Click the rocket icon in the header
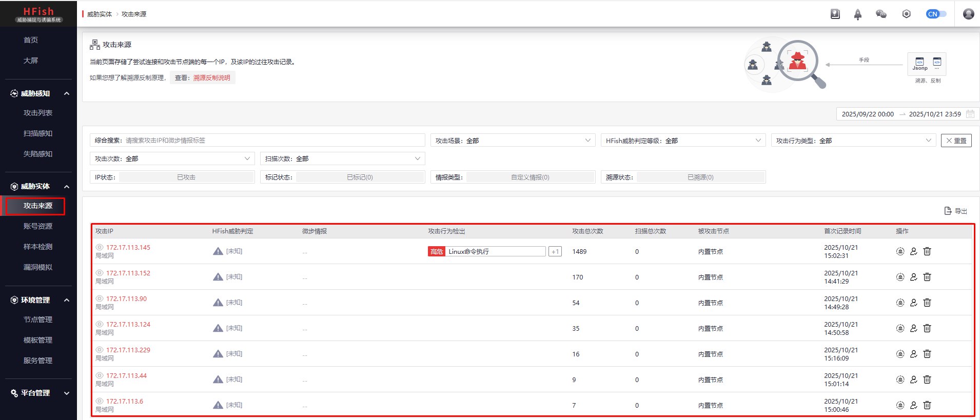The width and height of the screenshot is (980, 420). point(857,14)
